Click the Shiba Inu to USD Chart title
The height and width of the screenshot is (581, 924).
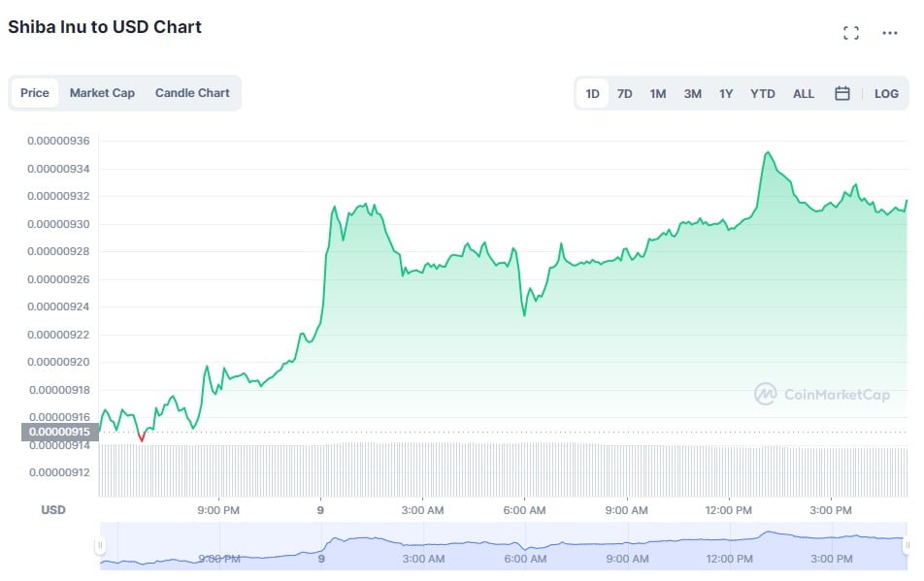coord(105,27)
